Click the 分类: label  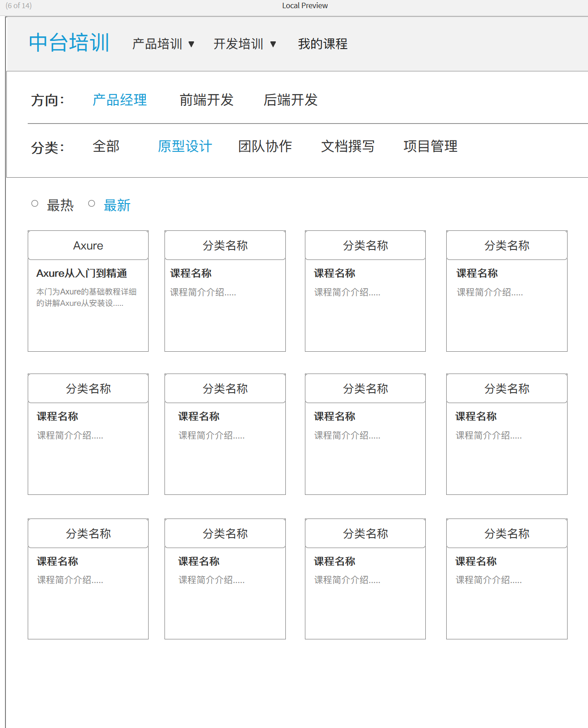48,148
